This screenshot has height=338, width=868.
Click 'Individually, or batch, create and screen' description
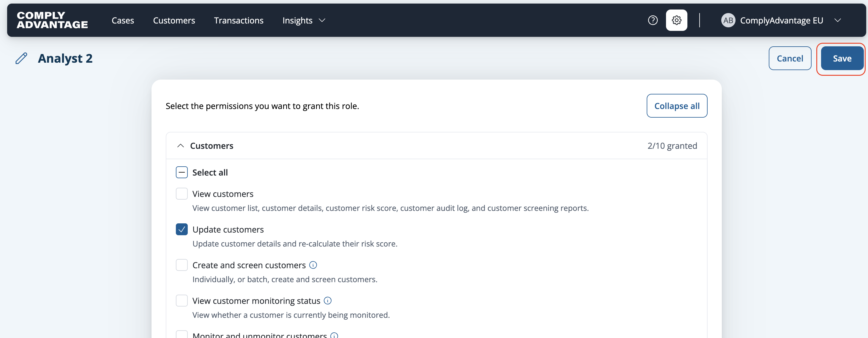pos(285,279)
